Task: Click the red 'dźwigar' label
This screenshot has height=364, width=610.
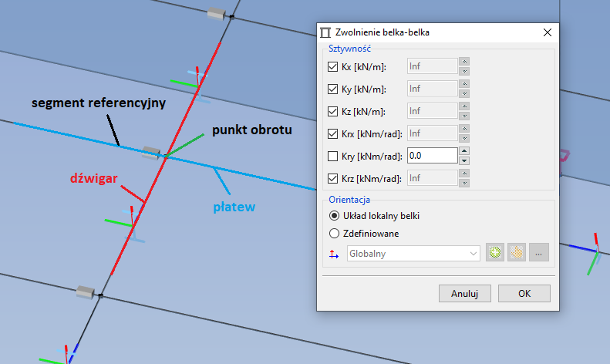Action: coord(94,178)
